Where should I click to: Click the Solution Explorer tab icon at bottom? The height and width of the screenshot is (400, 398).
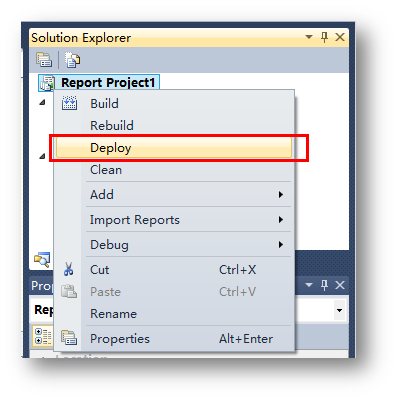tap(42, 260)
